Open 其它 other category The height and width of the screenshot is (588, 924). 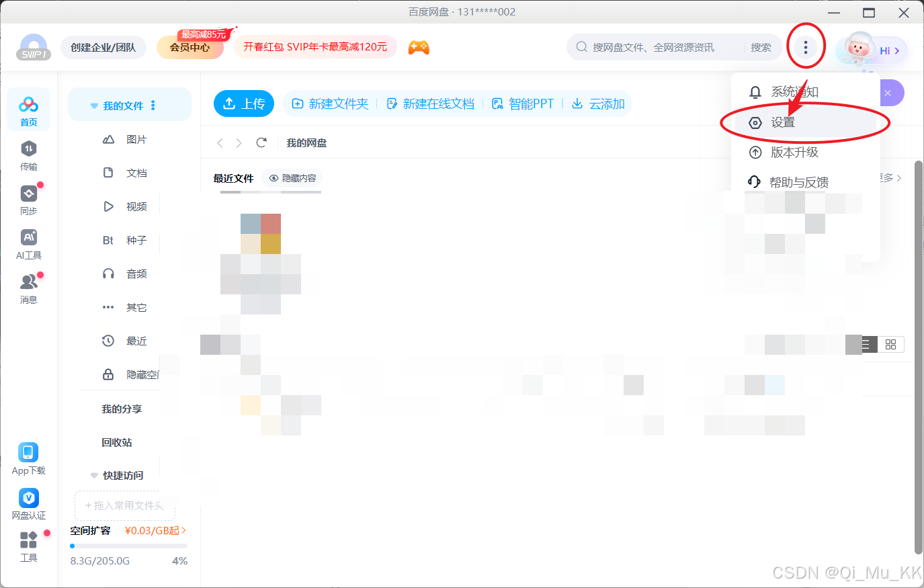(124, 307)
